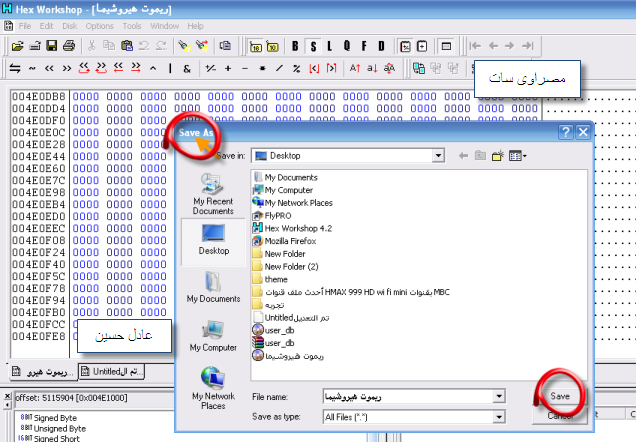Select the F float data type
This screenshot has height=442, width=636.
point(364,47)
